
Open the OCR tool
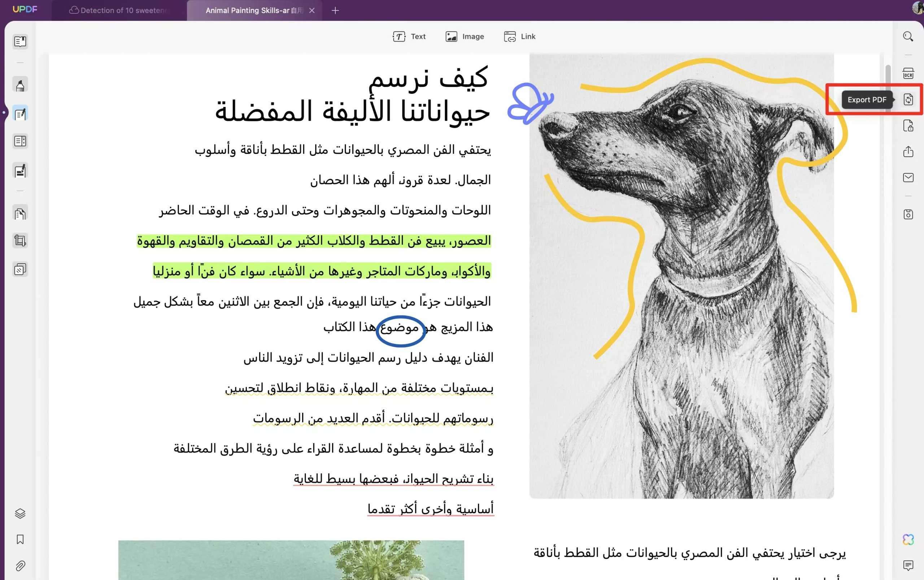coord(908,74)
